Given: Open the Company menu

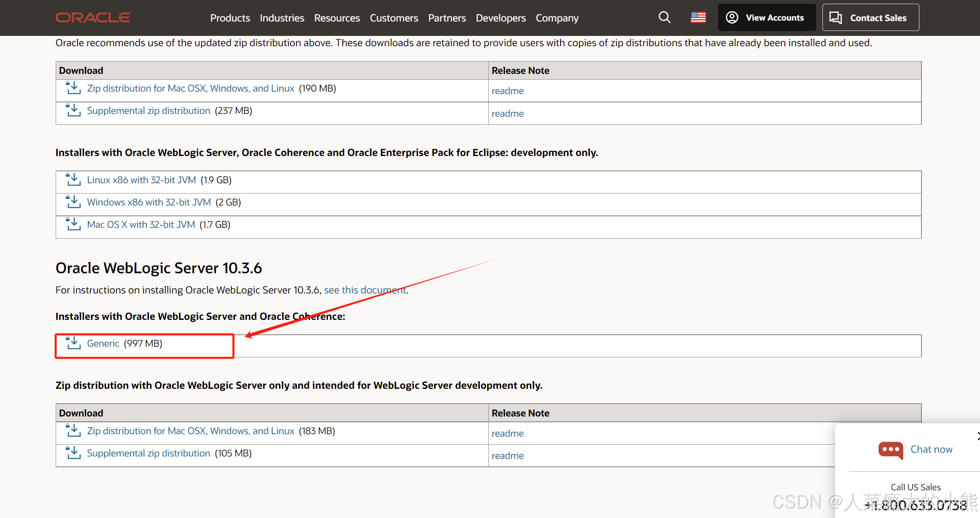Looking at the screenshot, I should [557, 18].
